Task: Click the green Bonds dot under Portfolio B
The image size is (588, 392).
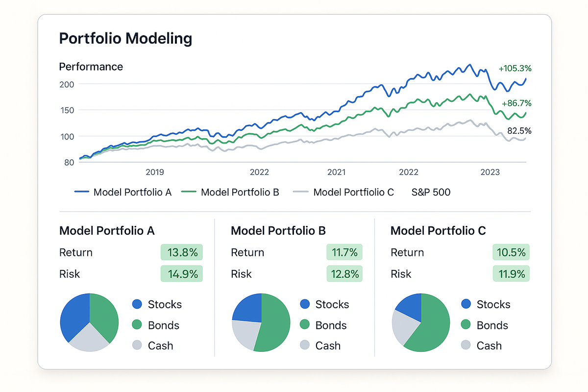Action: coord(305,325)
